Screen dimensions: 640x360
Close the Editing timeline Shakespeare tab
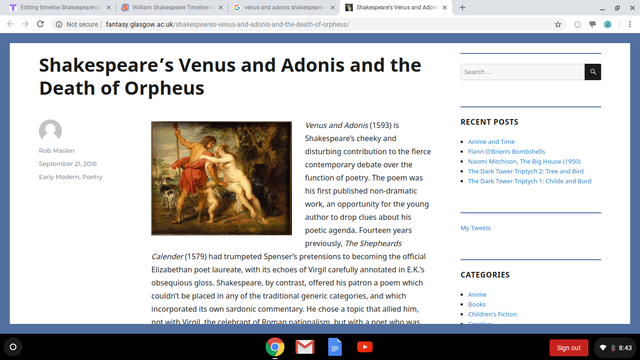click(x=109, y=7)
